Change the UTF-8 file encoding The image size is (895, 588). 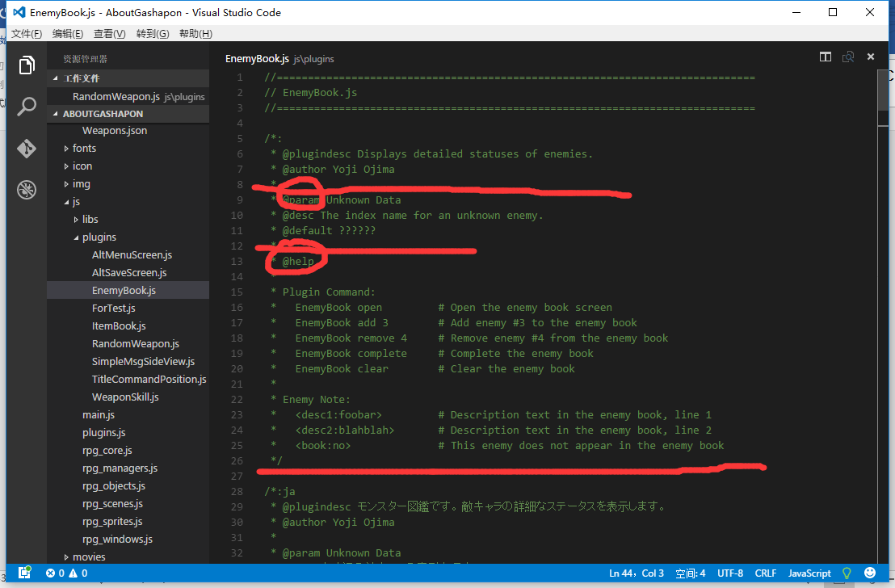click(x=730, y=573)
